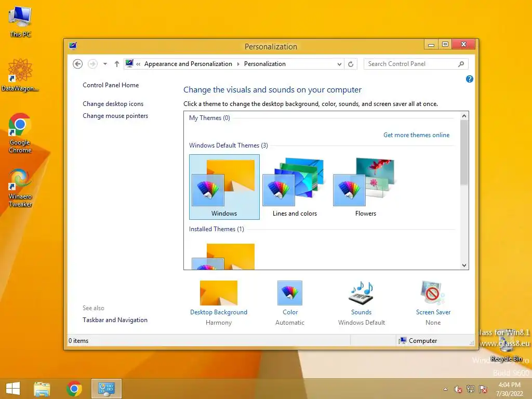Click Computer in the status bar

click(x=418, y=341)
